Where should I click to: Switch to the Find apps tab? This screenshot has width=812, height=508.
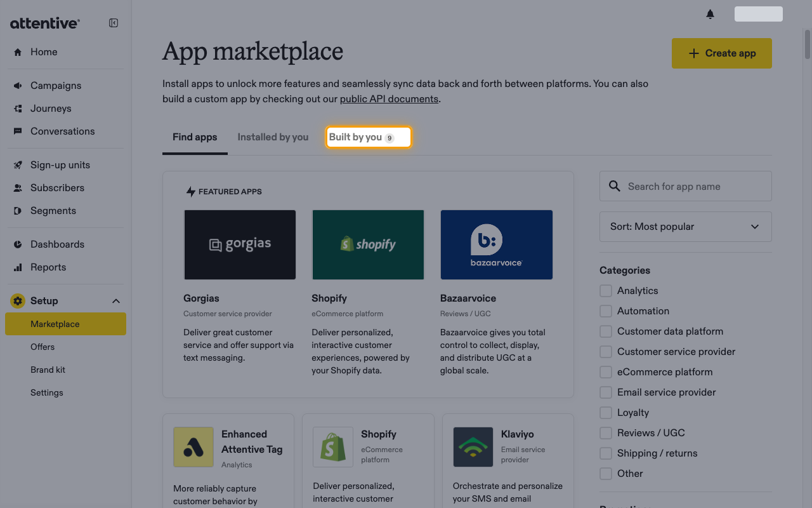coord(195,137)
